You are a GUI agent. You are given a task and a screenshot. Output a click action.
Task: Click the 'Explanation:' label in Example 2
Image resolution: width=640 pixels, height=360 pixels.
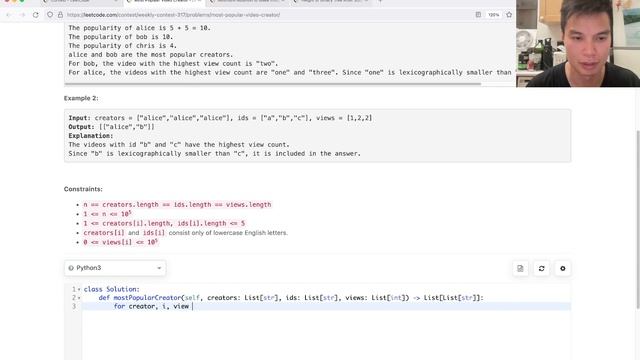[91, 136]
